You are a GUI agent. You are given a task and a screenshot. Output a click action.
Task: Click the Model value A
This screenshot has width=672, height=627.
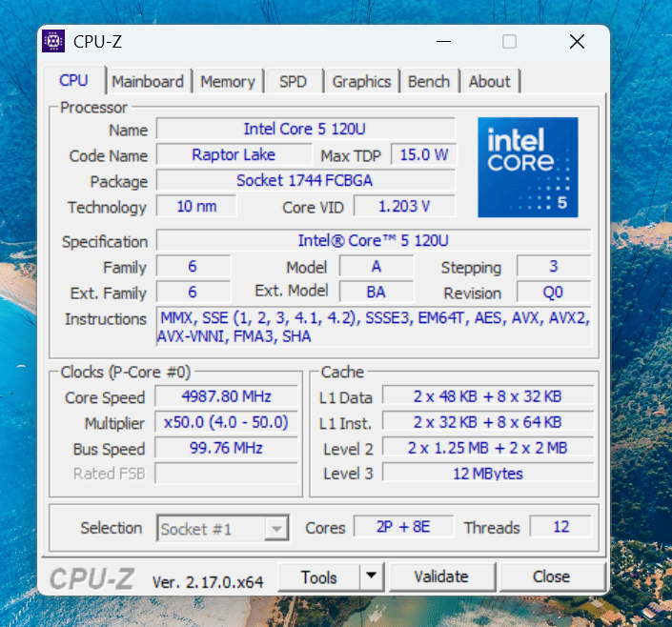(x=377, y=266)
